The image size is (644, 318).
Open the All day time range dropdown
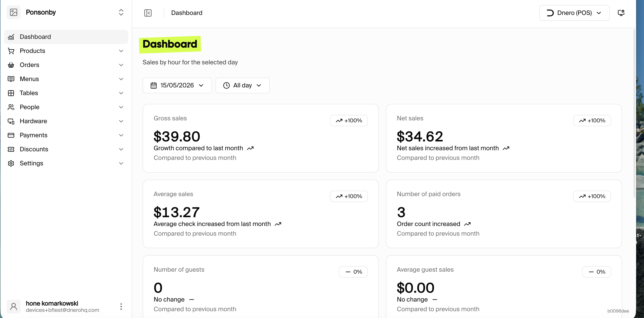click(x=243, y=85)
